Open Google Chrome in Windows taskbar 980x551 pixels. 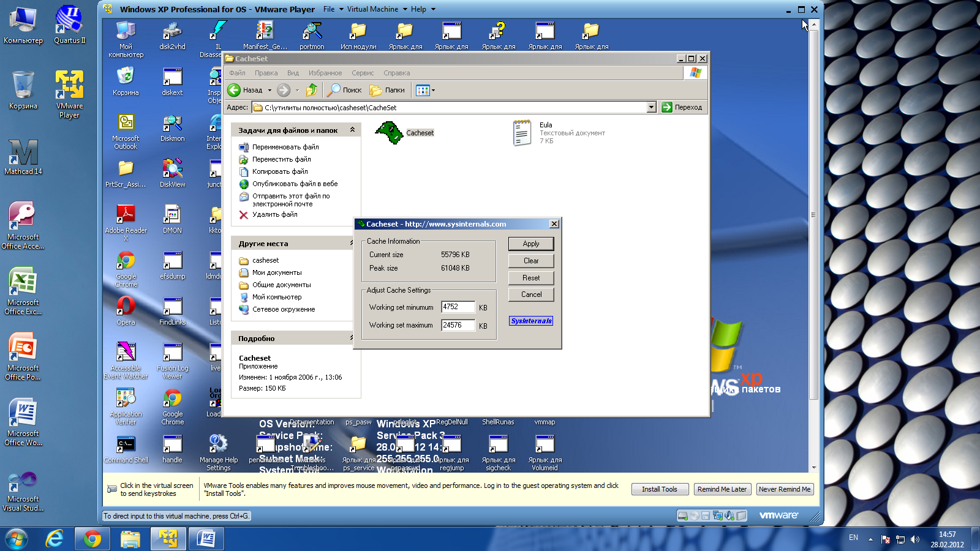(x=92, y=539)
